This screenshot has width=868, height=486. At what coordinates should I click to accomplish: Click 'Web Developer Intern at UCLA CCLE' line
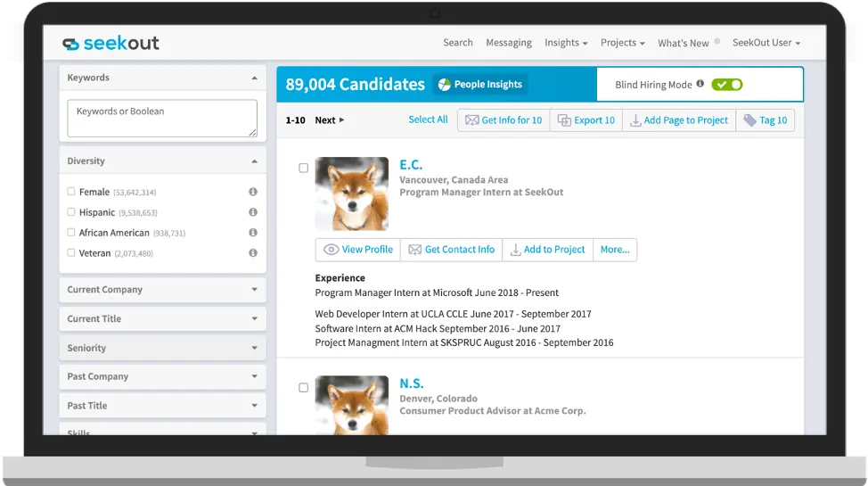point(453,314)
